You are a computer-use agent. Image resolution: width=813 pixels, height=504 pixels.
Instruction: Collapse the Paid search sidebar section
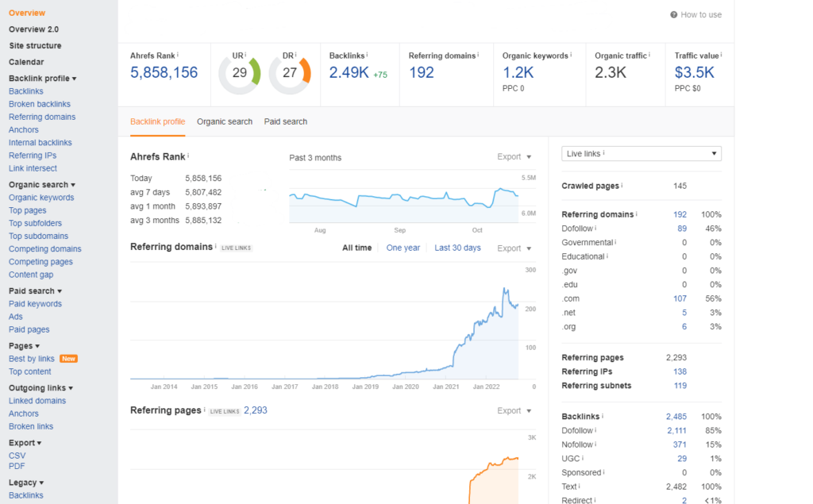(x=35, y=290)
